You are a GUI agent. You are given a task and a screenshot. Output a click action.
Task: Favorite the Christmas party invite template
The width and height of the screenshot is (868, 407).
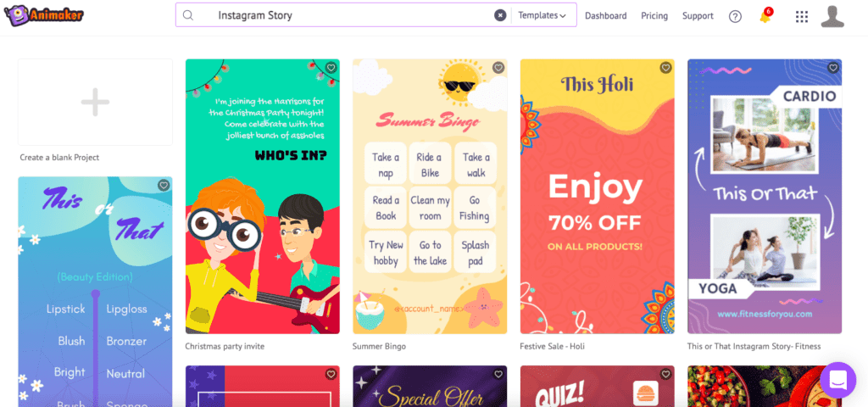click(x=331, y=68)
